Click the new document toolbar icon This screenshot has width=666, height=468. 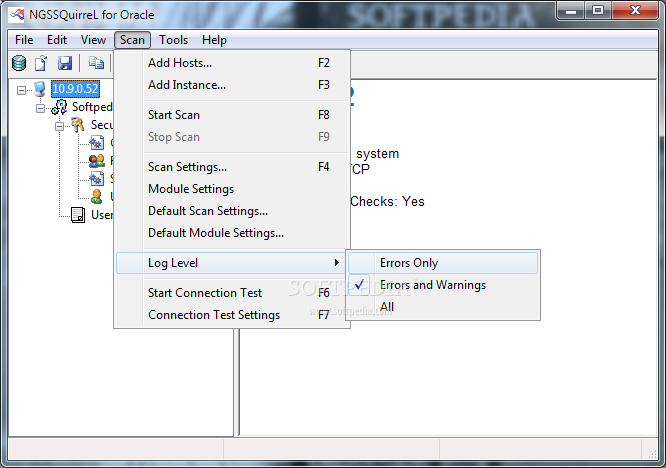click(41, 63)
